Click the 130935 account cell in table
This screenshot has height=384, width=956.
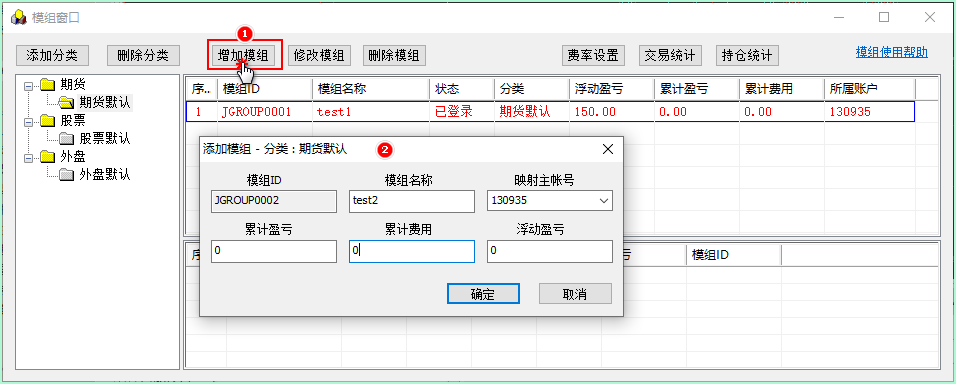(x=869, y=112)
